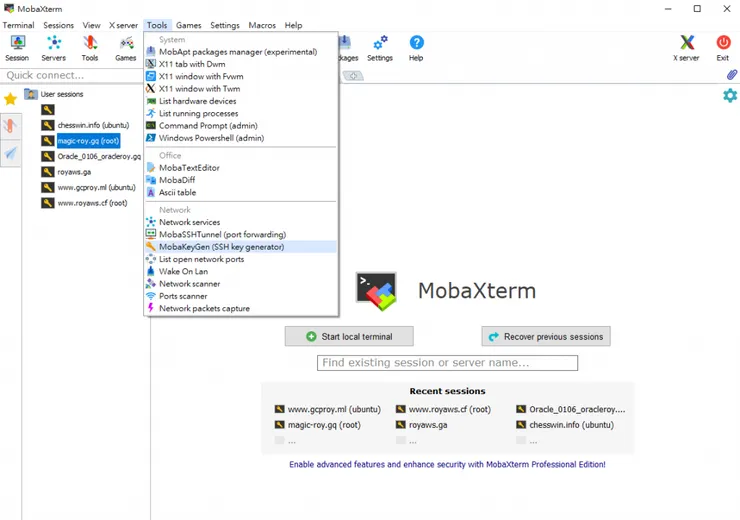Click Recover previous sessions button

coord(546,336)
